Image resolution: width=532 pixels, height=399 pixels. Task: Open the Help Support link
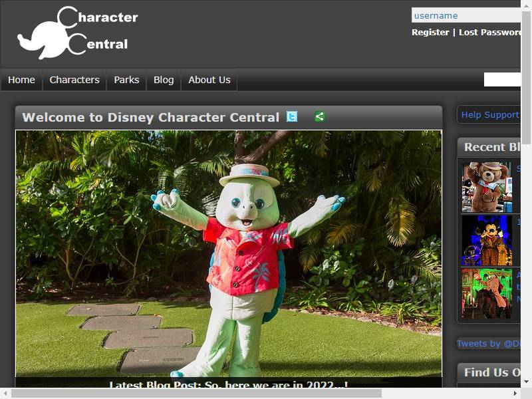click(x=490, y=114)
